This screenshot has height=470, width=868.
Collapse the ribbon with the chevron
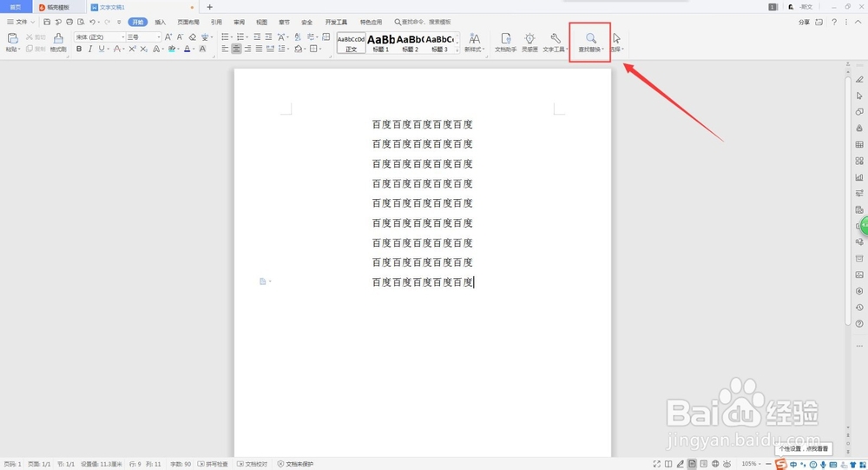click(x=858, y=23)
